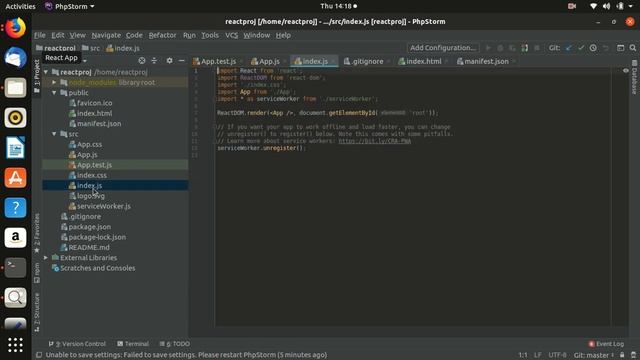Image resolution: width=640 pixels, height=360 pixels.
Task: Toggle the editor inspections eye icon
Action: [626, 71]
